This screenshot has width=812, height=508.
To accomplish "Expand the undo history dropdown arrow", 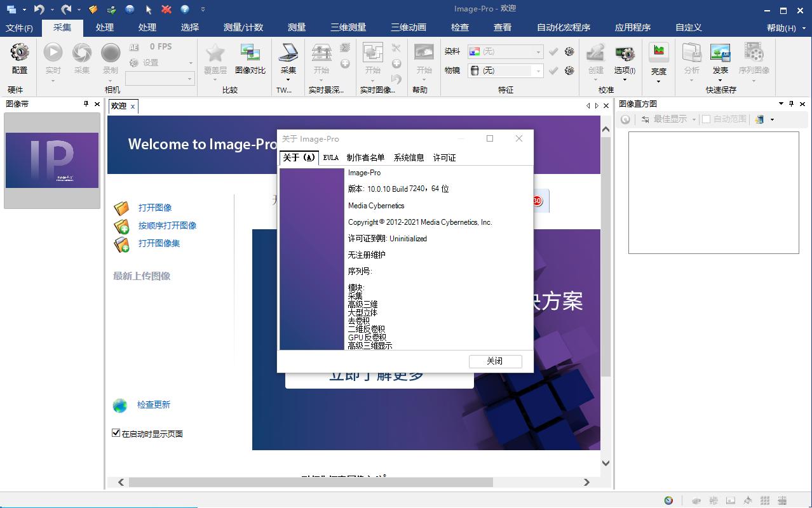I will 51,10.
